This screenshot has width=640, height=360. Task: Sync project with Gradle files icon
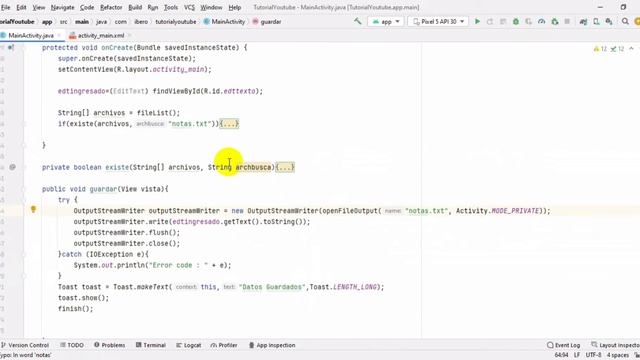pyautogui.click(x=583, y=22)
